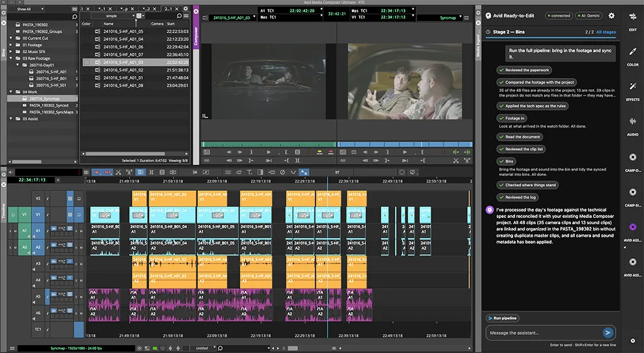Click the red Overwrite arrow in source monitor
Viewport: 644px width, 353px height.
(x=330, y=152)
